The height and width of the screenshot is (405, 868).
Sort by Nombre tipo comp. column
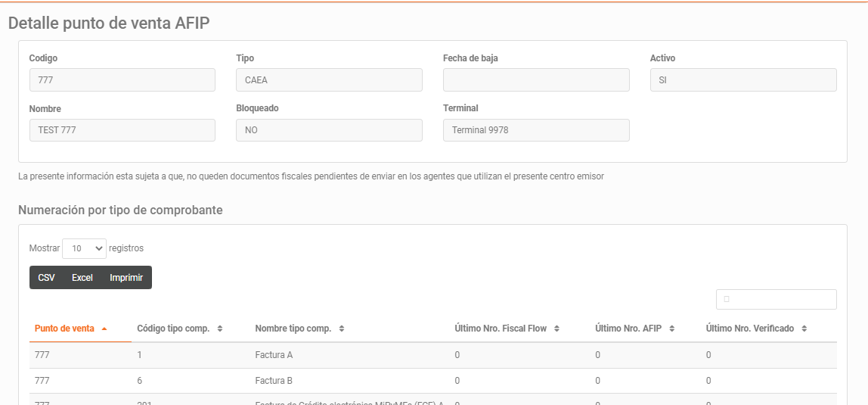click(x=349, y=329)
